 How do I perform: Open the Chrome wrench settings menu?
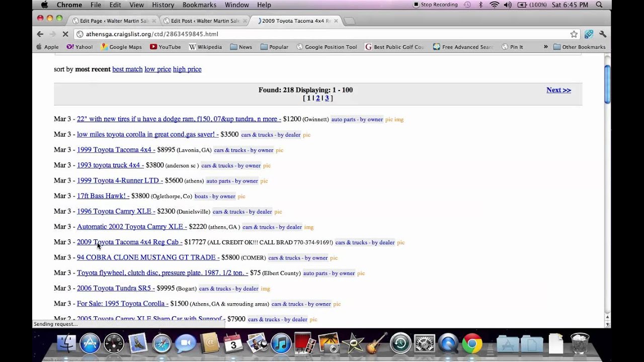603,34
